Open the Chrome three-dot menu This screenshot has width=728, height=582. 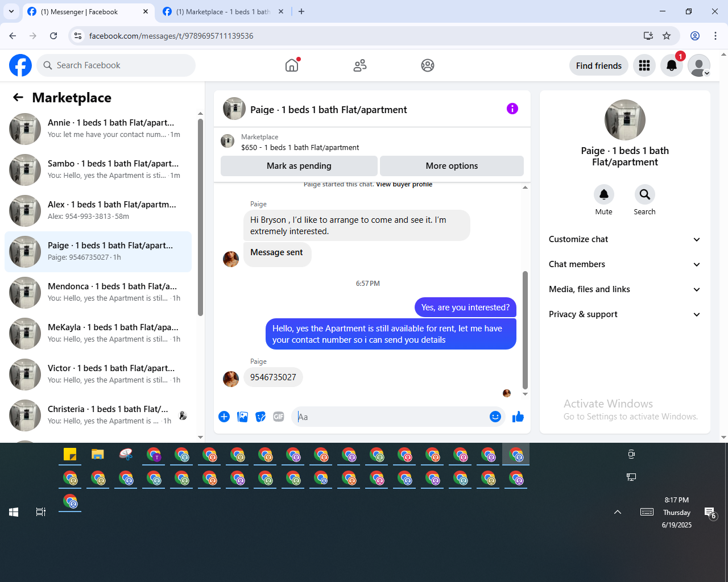click(715, 36)
